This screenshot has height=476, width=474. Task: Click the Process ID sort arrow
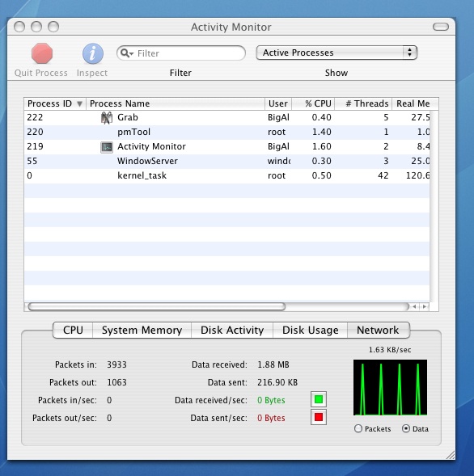click(x=79, y=103)
